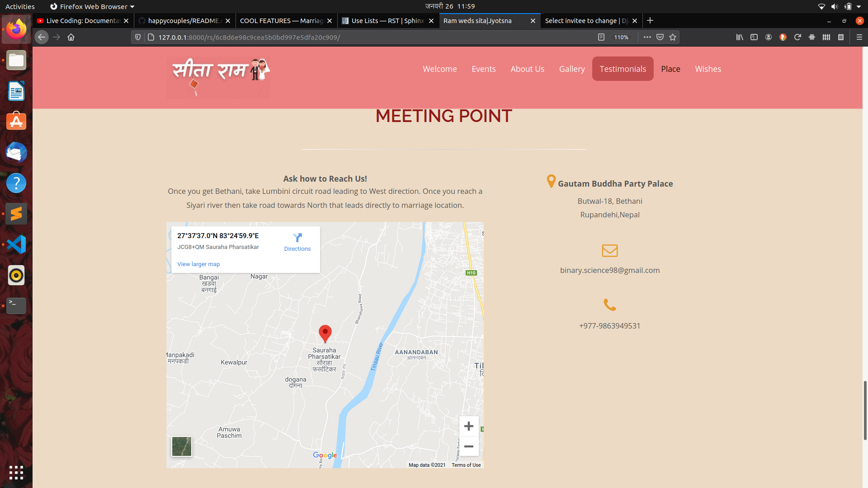
Task: Open the Firefox home page icon
Action: coord(71,37)
